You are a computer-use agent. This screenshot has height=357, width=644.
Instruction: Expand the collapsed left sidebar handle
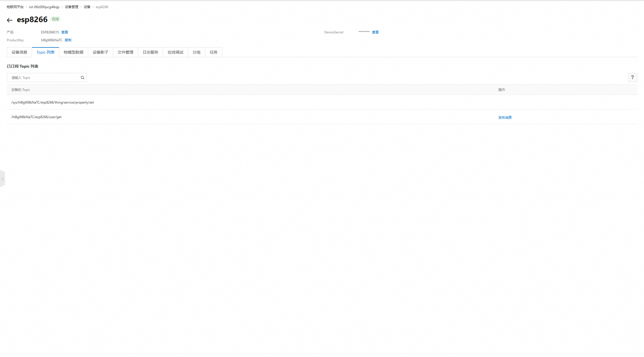tap(3, 179)
